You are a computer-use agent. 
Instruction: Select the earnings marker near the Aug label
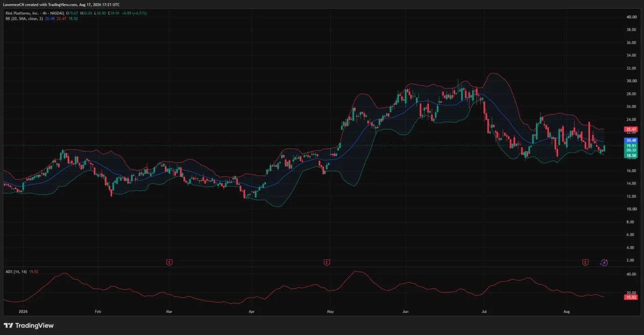(x=585, y=263)
